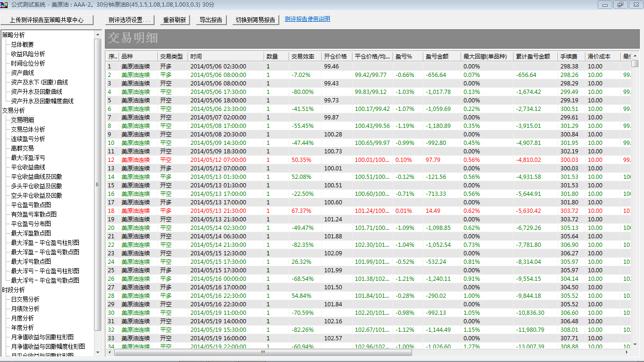Open the 测评报告使用说明 link

click(x=307, y=19)
